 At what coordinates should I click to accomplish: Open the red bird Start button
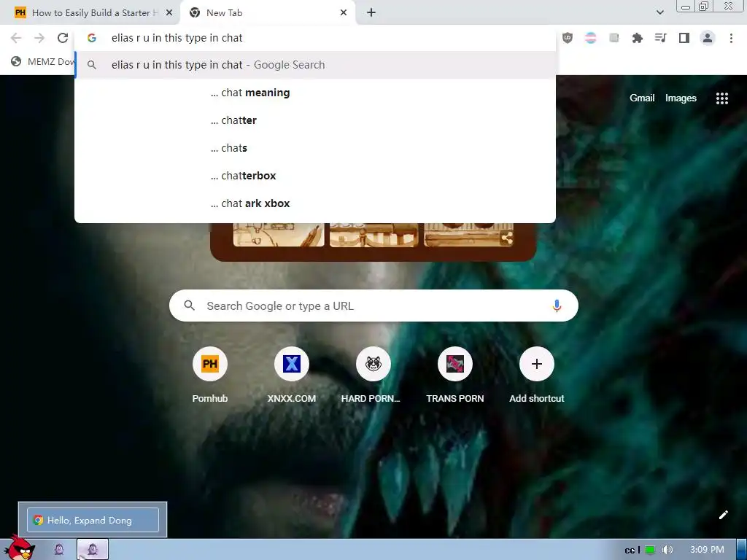click(x=19, y=548)
